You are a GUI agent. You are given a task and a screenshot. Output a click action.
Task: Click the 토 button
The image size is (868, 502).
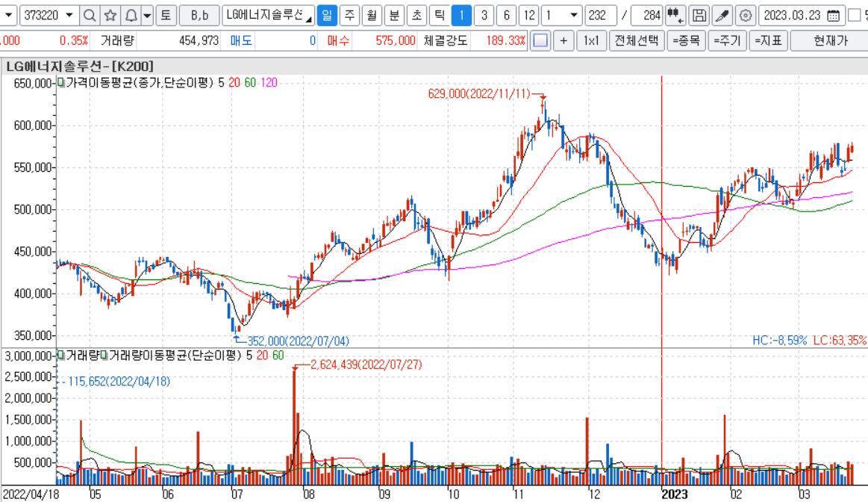click(x=166, y=16)
